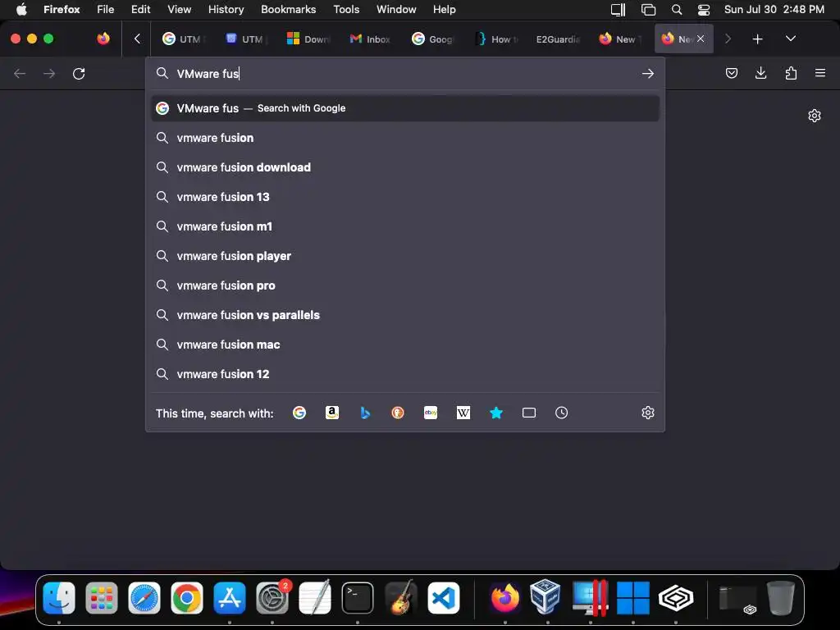Choose suggestion "vmware fusion player"
This screenshot has width=840, height=630.
(x=405, y=256)
